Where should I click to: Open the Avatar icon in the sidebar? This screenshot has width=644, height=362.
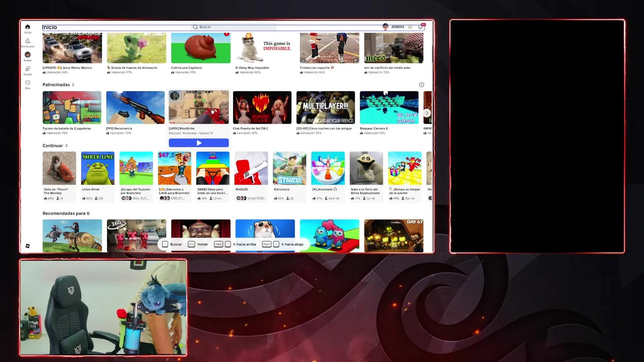[28, 54]
